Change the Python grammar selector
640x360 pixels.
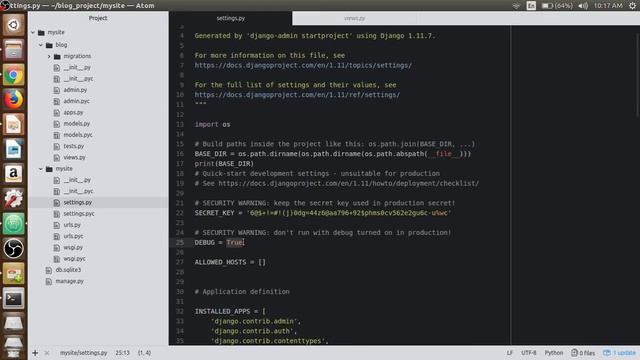coord(553,353)
